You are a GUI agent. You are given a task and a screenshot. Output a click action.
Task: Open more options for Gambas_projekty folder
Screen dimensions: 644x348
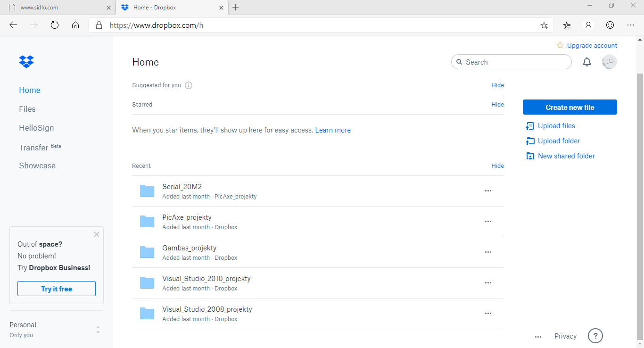(x=488, y=252)
